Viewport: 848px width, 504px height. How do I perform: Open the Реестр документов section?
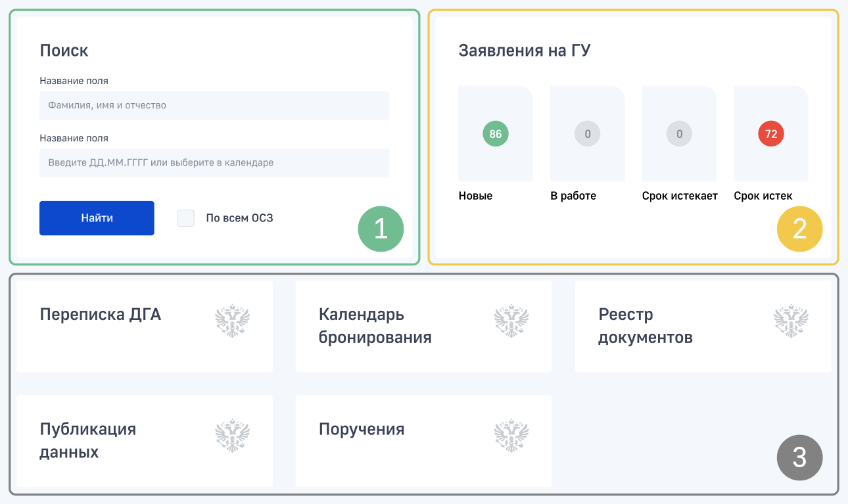coord(703,327)
